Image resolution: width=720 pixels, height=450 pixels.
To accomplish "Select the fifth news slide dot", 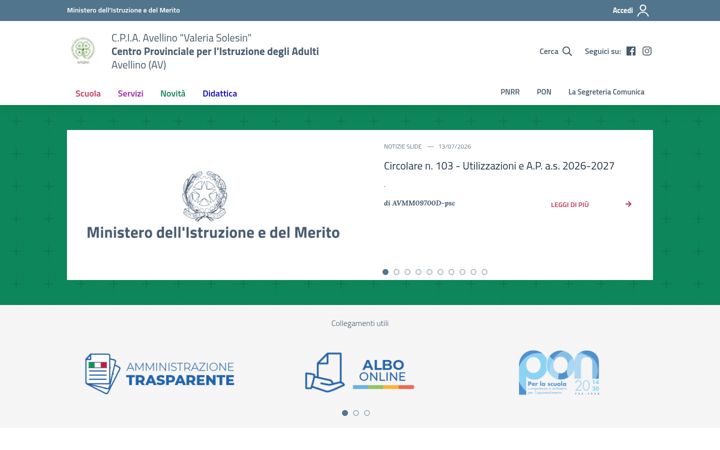I will point(429,272).
